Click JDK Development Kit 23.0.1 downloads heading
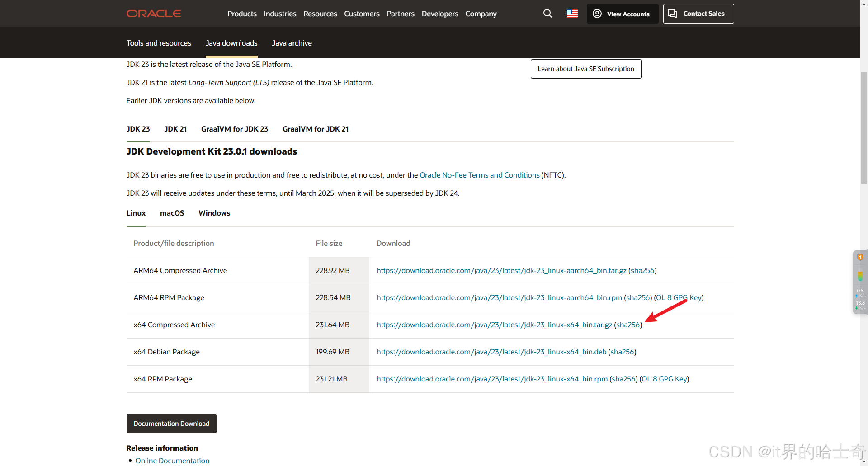Viewport: 868px width, 466px height. (x=212, y=151)
